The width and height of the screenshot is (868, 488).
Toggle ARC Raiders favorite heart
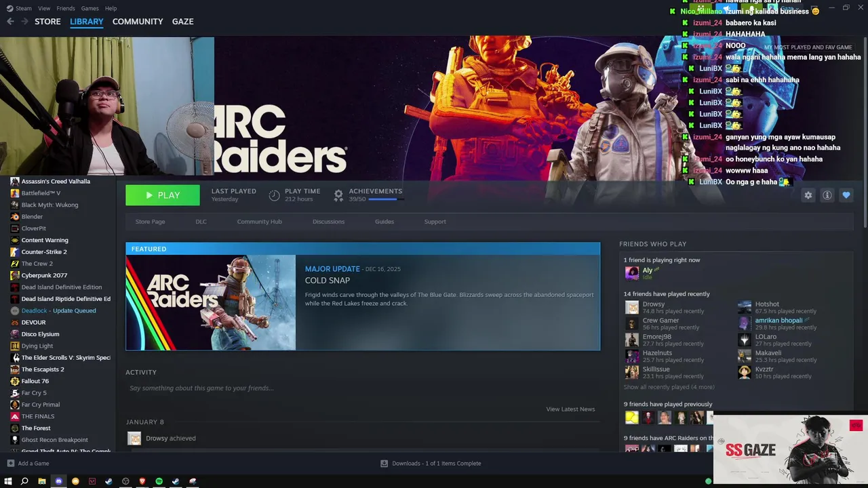tap(846, 195)
